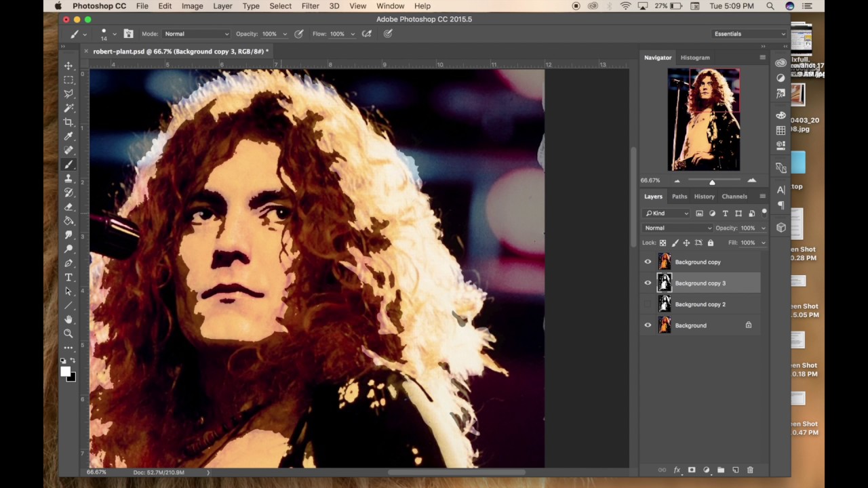Select the Zoom tool
The height and width of the screenshot is (488, 868).
[x=68, y=333]
